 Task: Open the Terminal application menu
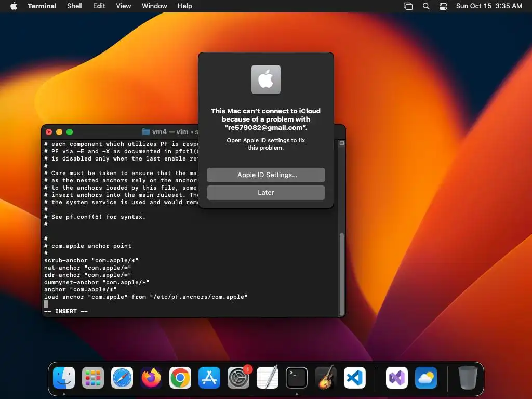(x=42, y=6)
